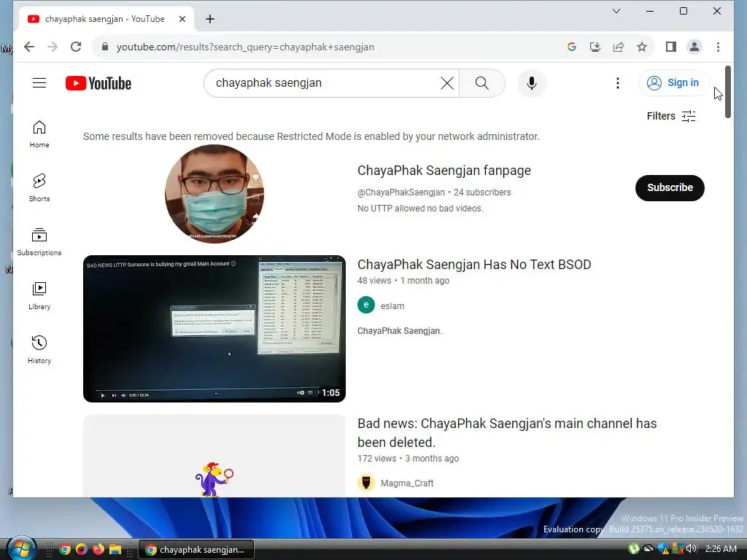The width and height of the screenshot is (747, 560).
Task: Open the monkey placeholder thumbnail video
Action: click(x=214, y=456)
